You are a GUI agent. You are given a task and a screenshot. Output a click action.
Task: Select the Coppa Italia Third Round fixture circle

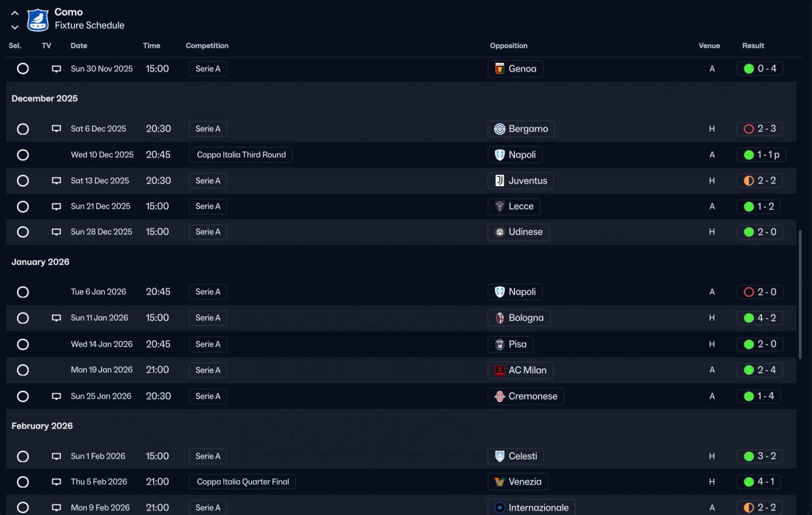(23, 155)
